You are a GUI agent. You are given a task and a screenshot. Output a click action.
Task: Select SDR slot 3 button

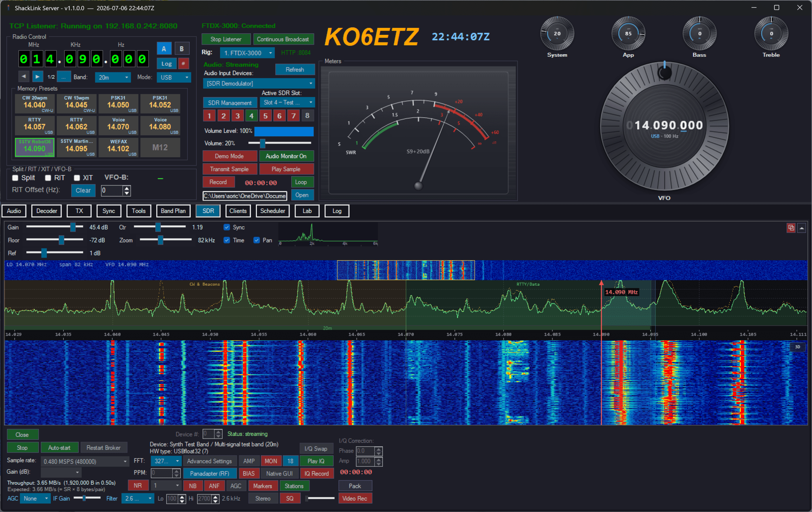pyautogui.click(x=237, y=116)
